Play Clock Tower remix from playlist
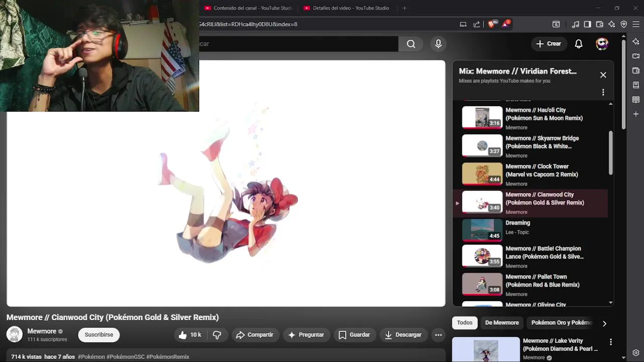 coord(530,174)
